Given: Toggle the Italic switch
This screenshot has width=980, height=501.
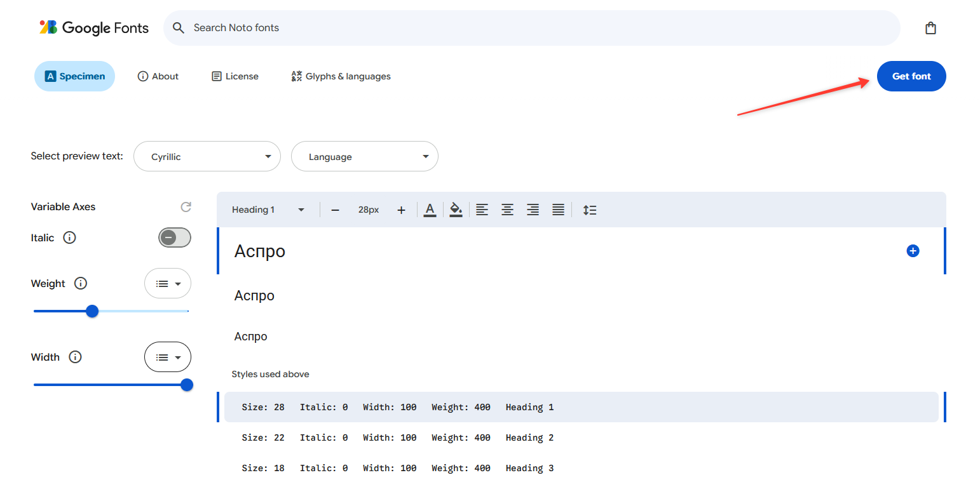Looking at the screenshot, I should point(175,237).
